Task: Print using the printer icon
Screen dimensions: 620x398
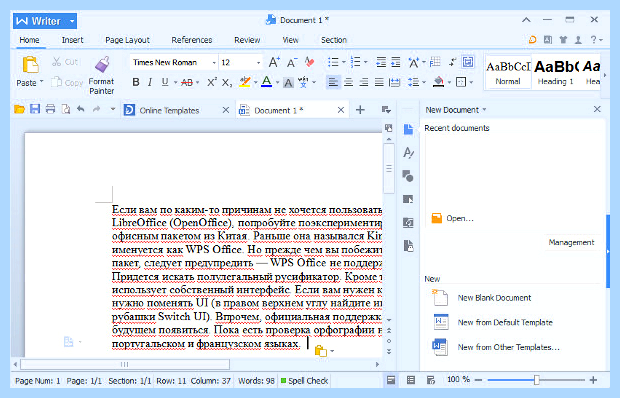Action: [50, 109]
